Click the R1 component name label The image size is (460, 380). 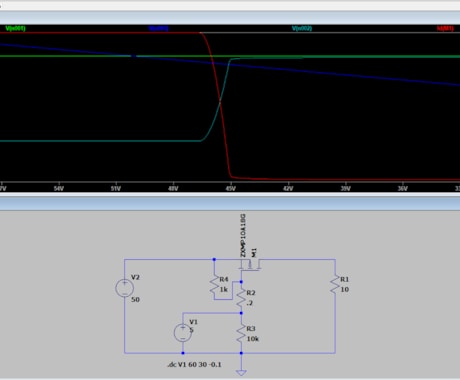tap(345, 279)
